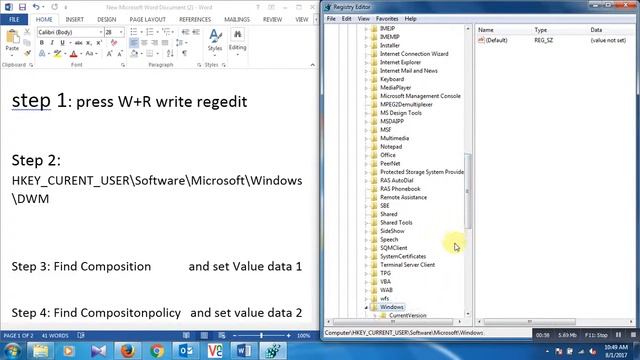Switch to Read Mode in Word status bar
Image resolution: width=640 pixels, height=360 pixels.
pyautogui.click(x=186, y=336)
